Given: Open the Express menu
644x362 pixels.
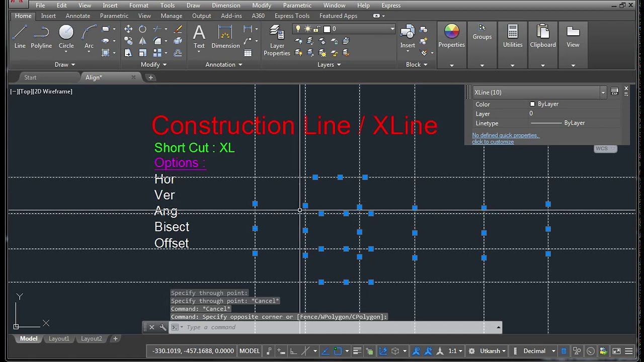Looking at the screenshot, I should click(391, 6).
